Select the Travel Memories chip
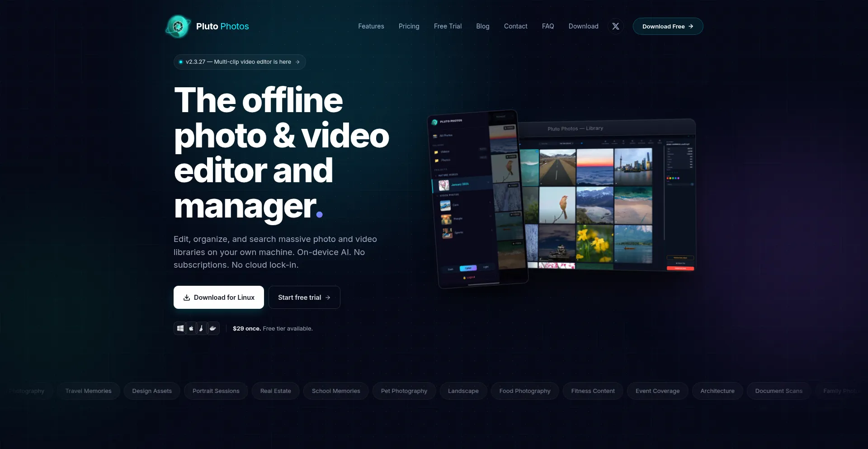The image size is (868, 449). pos(88,391)
